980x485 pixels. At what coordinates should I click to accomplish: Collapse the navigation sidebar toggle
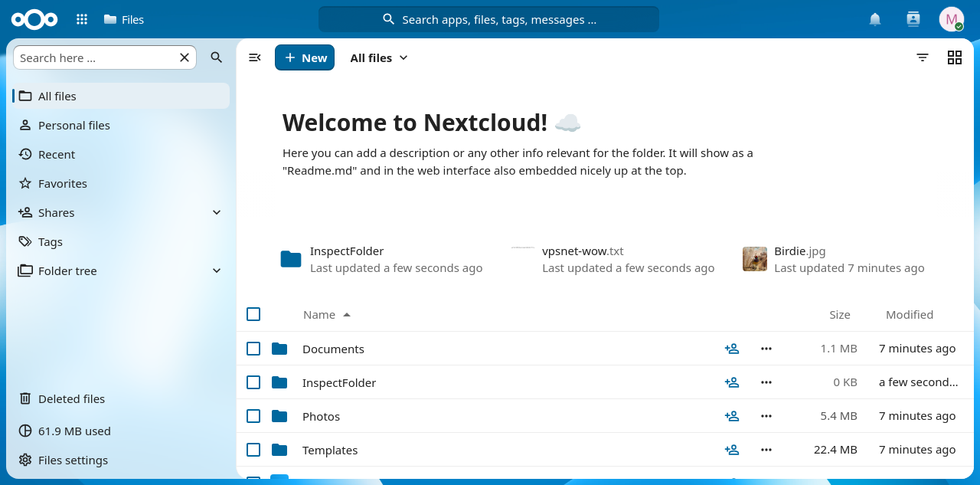click(x=255, y=57)
